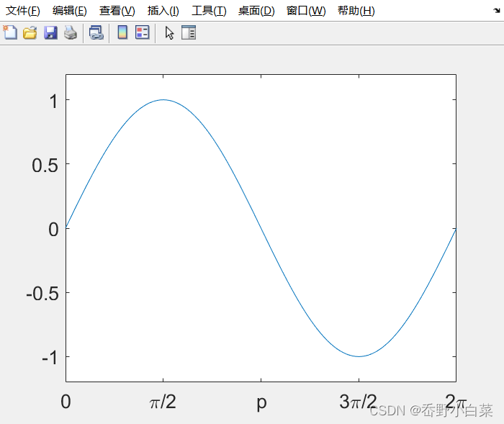Open the 插入(I) menu
504x424 pixels.
coord(163,11)
